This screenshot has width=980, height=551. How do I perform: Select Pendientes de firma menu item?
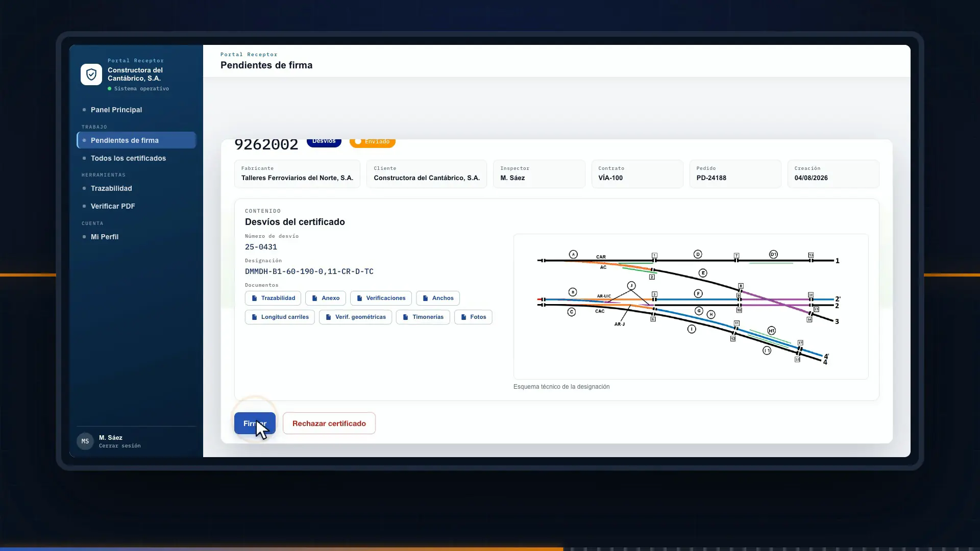pos(136,140)
